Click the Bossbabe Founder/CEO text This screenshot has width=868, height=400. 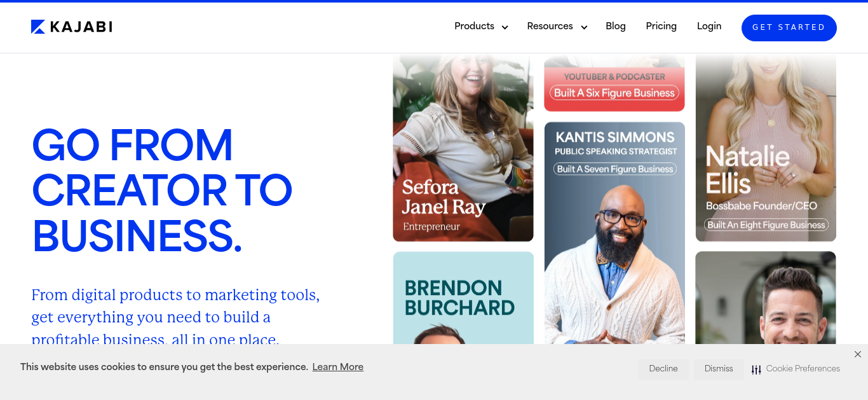point(762,206)
